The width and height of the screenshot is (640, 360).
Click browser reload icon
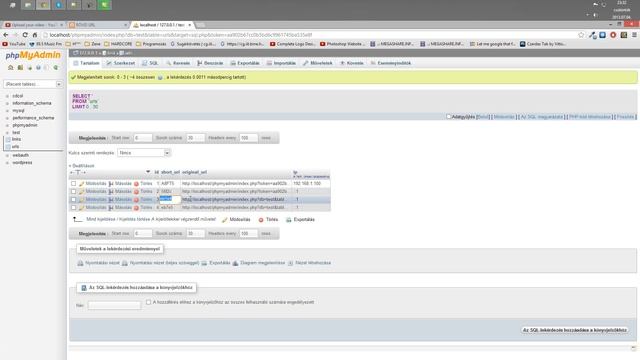[x=25, y=35]
